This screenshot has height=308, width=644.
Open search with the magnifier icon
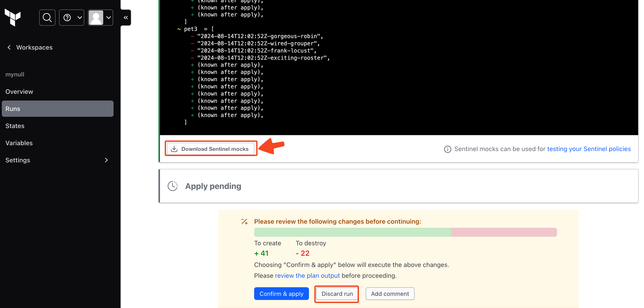coord(47,18)
